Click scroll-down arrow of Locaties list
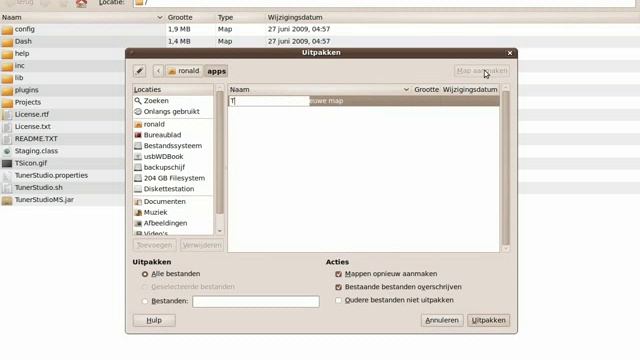The width and height of the screenshot is (640, 360). point(220,231)
